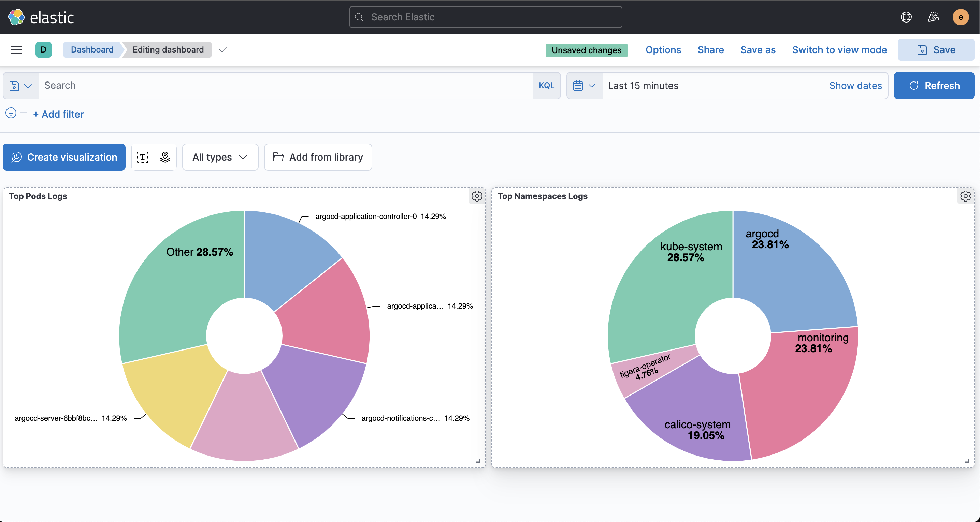Open Top Namespaces Logs panel gear
The image size is (980, 522).
point(965,196)
